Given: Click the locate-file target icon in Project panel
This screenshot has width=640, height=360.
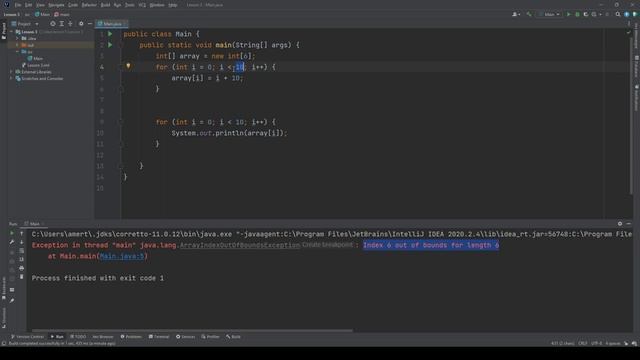Looking at the screenshot, I should 53,24.
